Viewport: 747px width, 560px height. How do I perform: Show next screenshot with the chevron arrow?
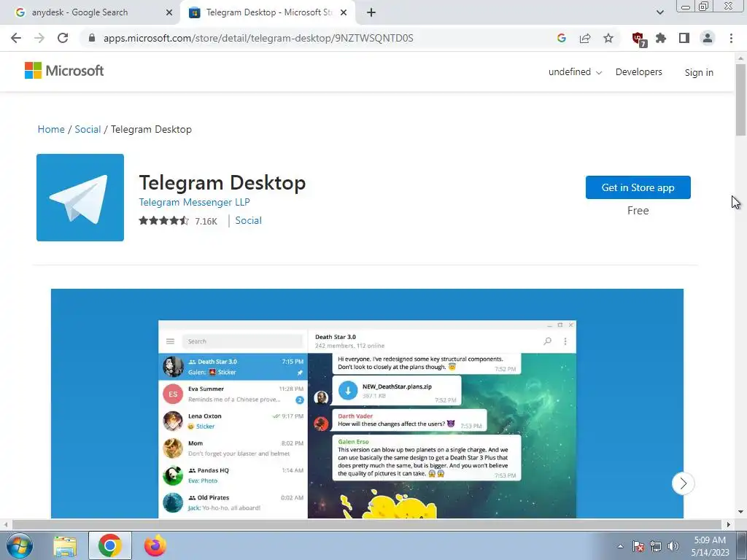(x=683, y=483)
